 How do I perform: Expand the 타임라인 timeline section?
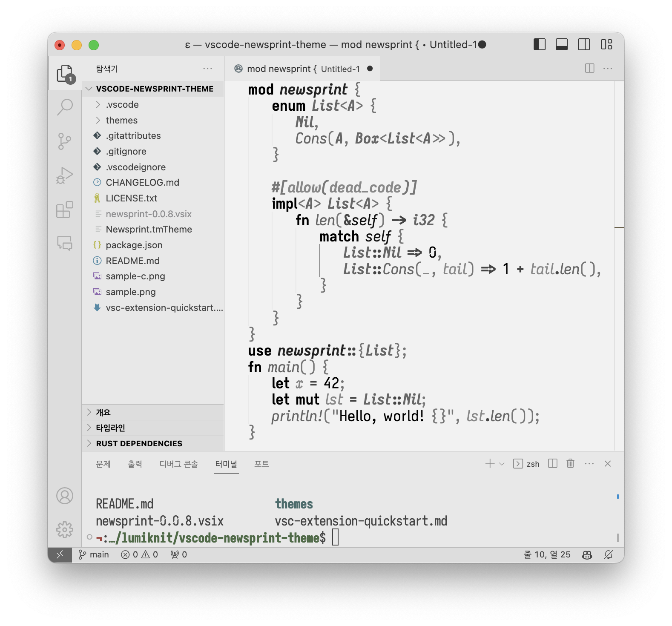click(153, 428)
